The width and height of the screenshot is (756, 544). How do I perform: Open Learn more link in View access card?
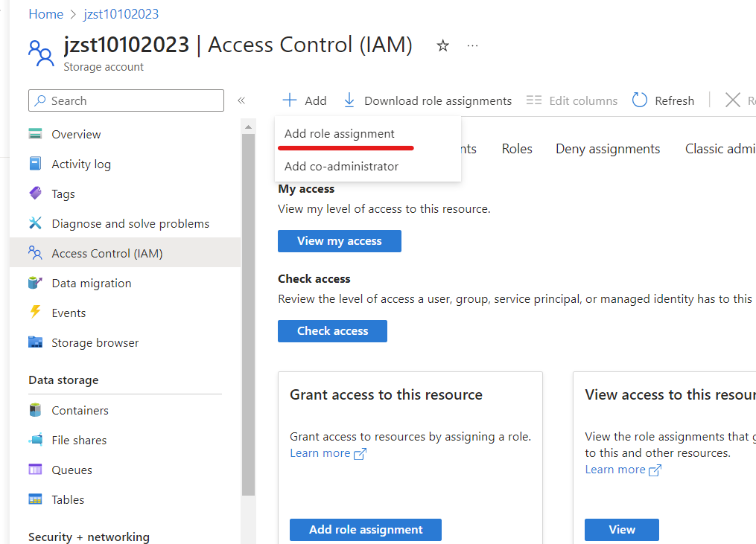614,470
